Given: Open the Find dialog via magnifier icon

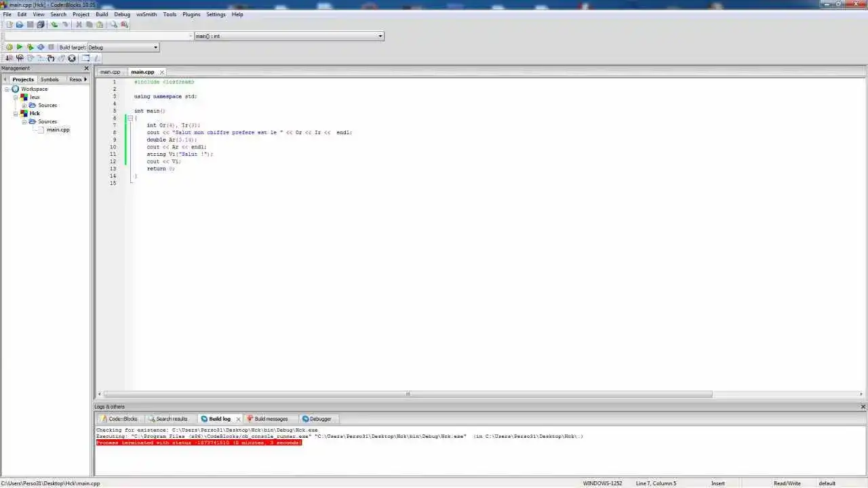Looking at the screenshot, I should point(114,24).
